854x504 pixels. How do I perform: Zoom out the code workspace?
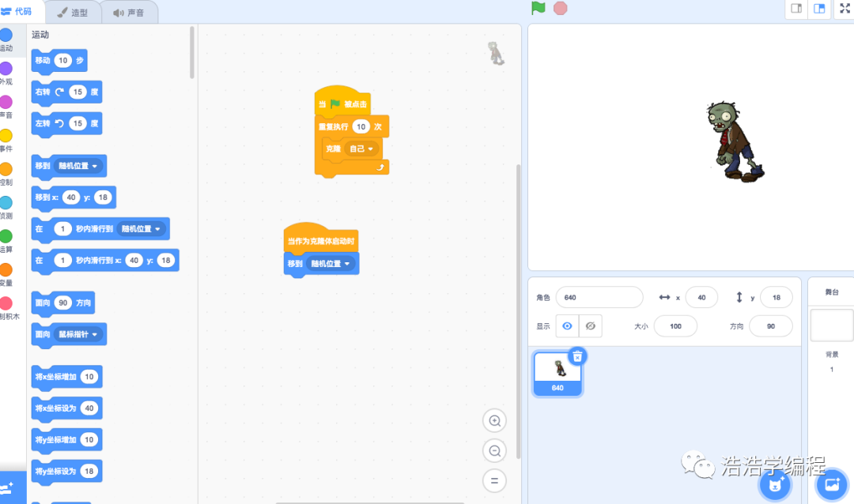(x=494, y=450)
